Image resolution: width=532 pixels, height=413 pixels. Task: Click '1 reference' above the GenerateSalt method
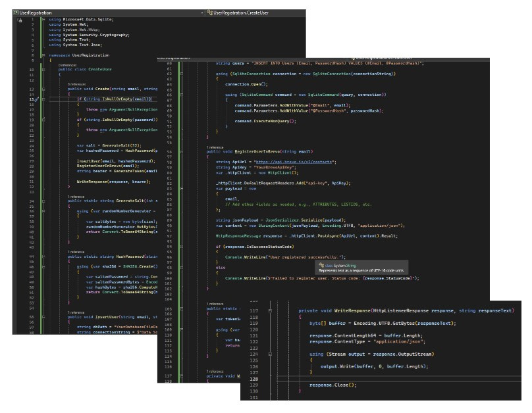tap(76, 197)
